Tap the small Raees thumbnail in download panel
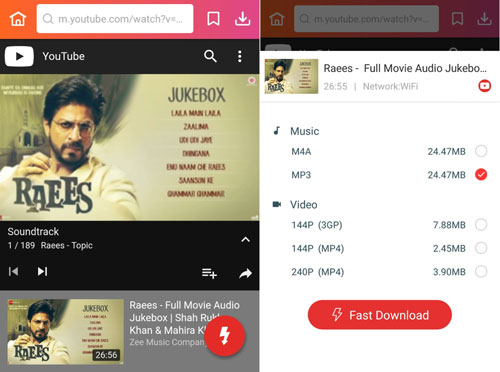 [x=291, y=76]
